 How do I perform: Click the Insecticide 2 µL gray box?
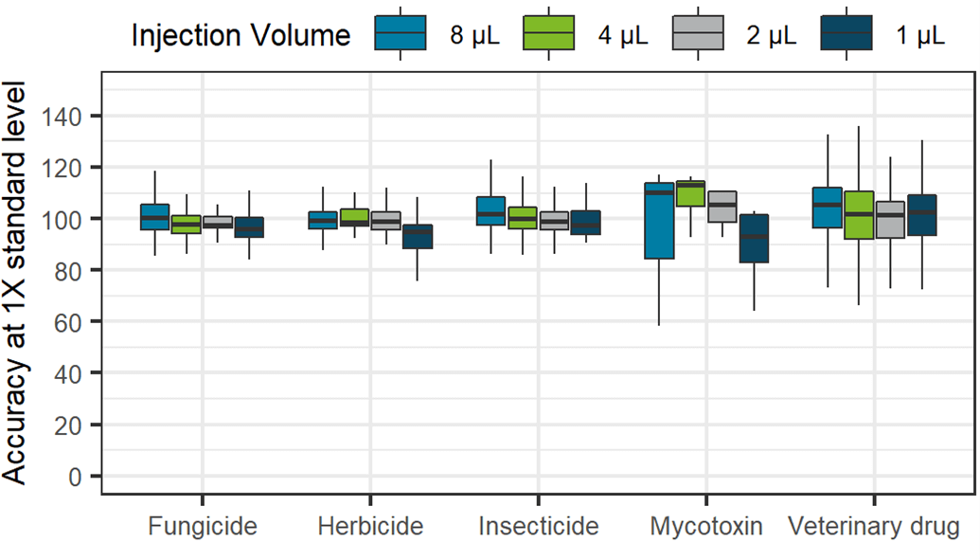(x=554, y=221)
